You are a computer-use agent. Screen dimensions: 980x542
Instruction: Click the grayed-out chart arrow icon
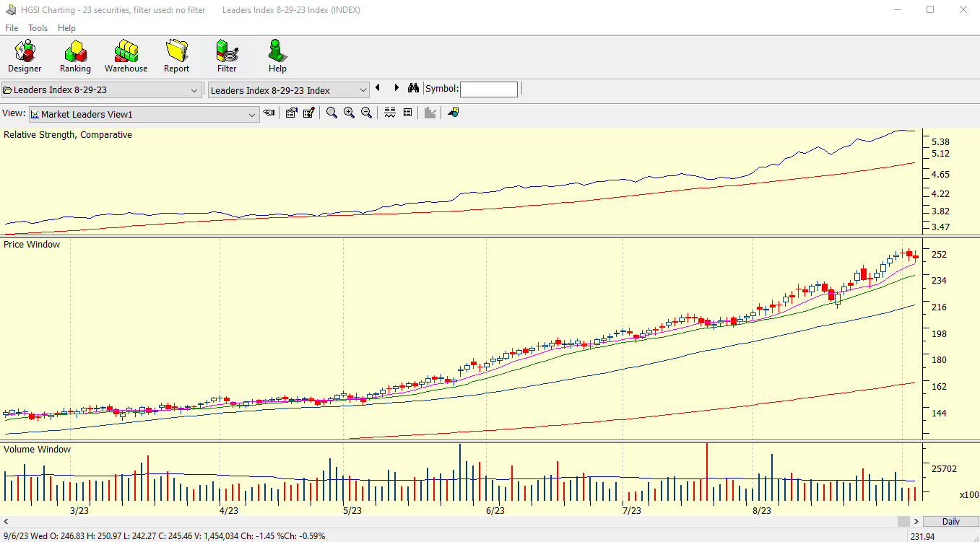(430, 113)
